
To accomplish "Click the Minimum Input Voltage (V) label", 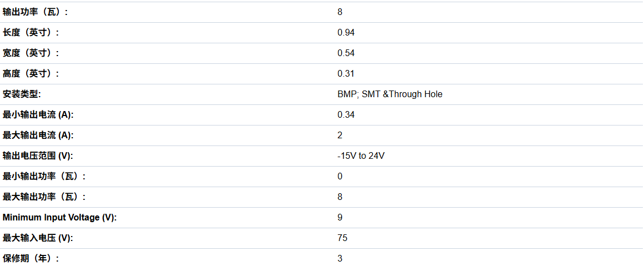I will pyautogui.click(x=59, y=217).
